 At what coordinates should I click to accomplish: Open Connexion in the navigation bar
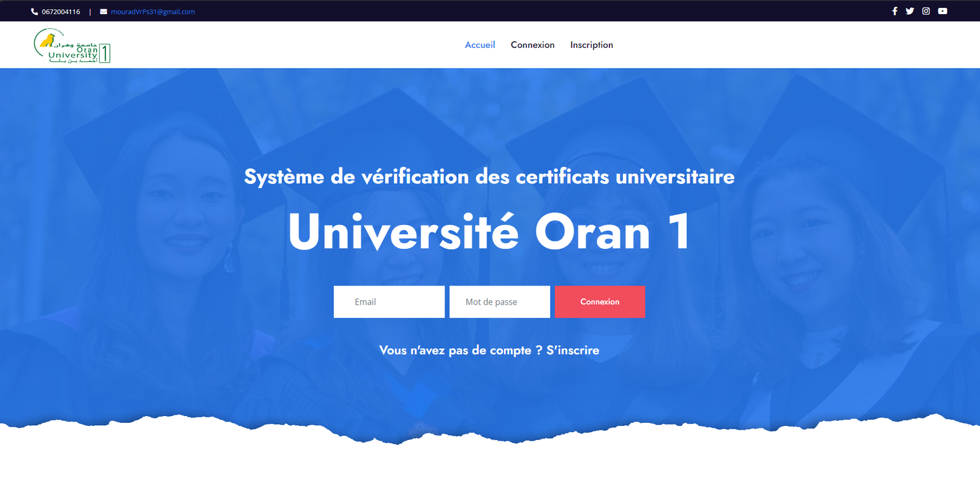click(532, 45)
